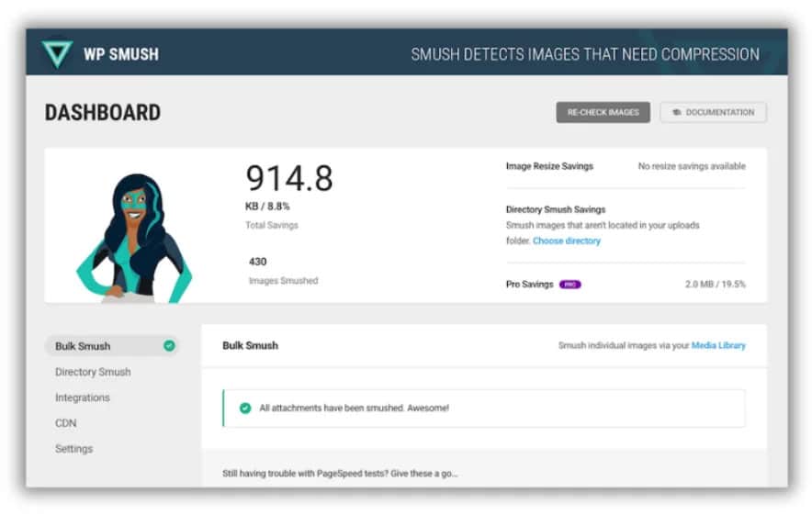This screenshot has width=812, height=515.
Task: Open the Settings section
Action: [x=74, y=449]
